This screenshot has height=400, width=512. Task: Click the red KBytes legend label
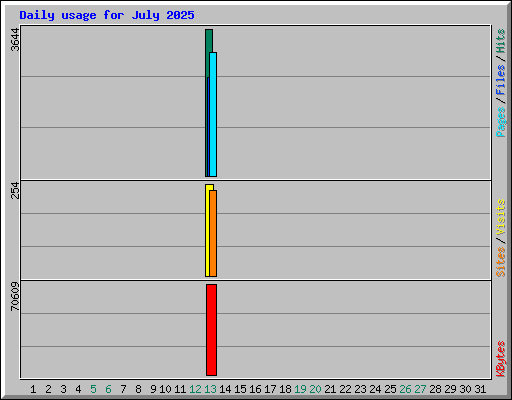(x=501, y=359)
